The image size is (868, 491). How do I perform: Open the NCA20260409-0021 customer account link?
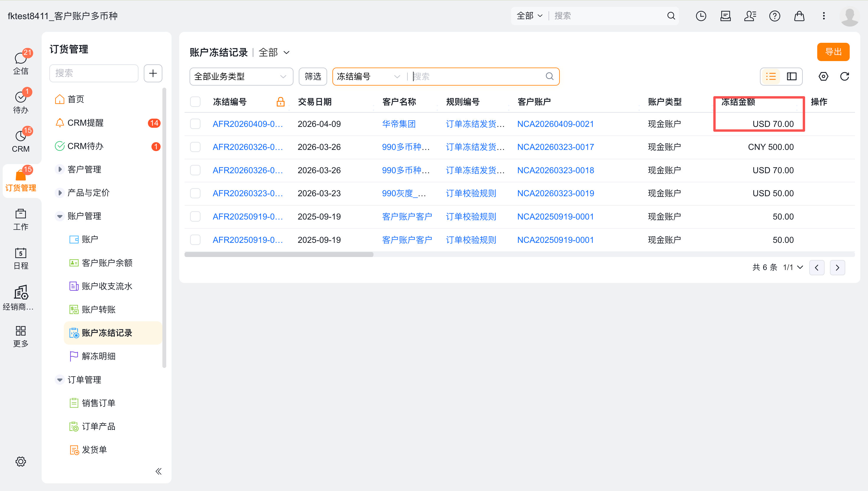coord(555,124)
